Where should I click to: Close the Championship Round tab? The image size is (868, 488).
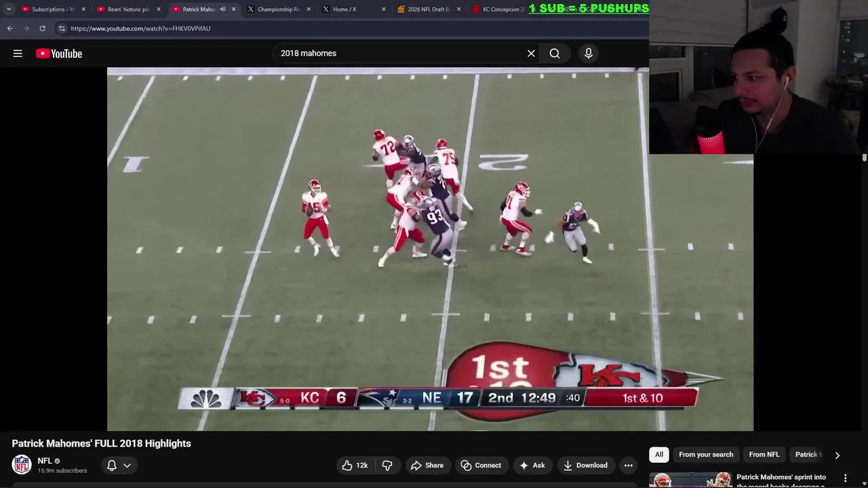tap(309, 9)
